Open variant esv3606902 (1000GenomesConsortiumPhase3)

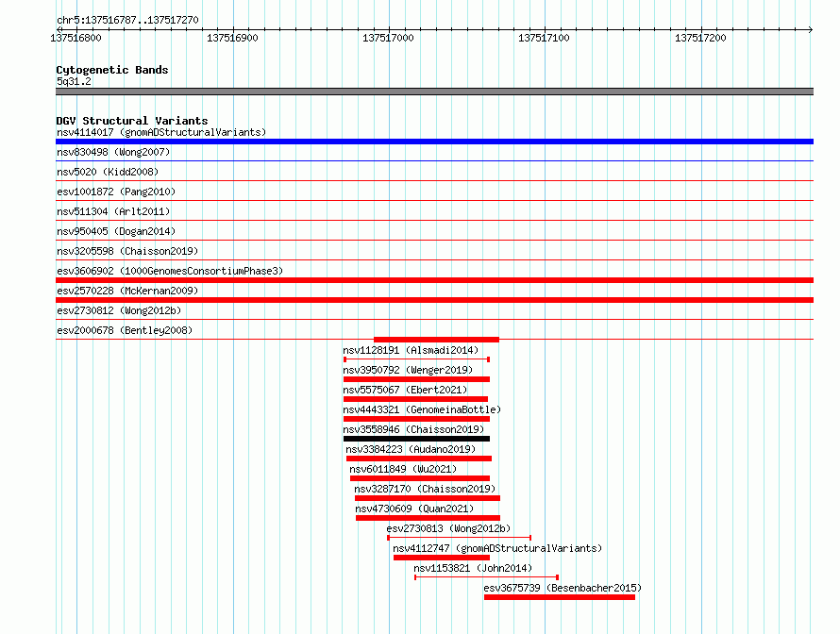[170, 271]
